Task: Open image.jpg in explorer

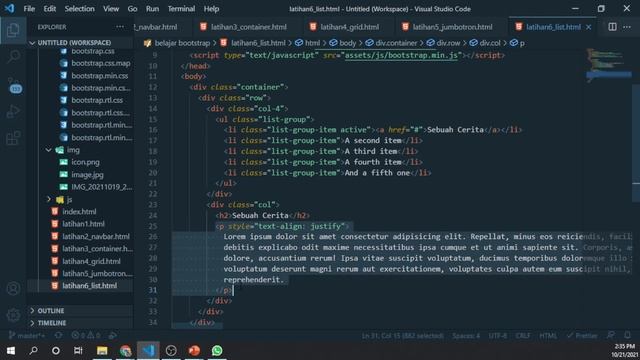Action: pos(87,175)
